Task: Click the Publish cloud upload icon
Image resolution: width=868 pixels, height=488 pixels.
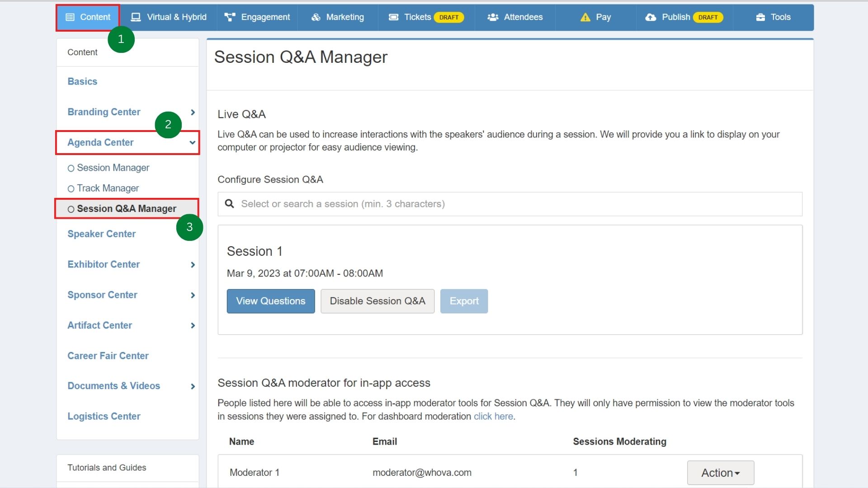Action: (650, 17)
